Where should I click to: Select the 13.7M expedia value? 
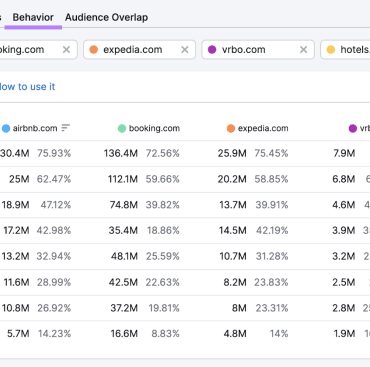click(x=233, y=205)
